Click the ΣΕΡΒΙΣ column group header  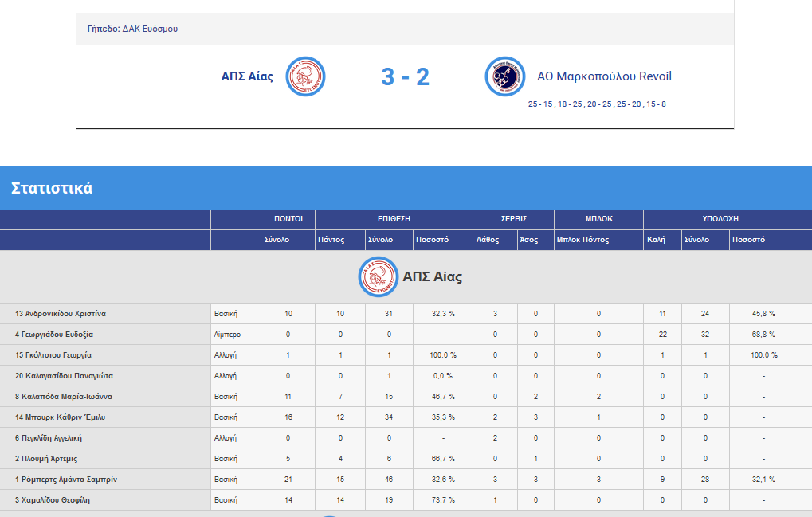tap(513, 219)
